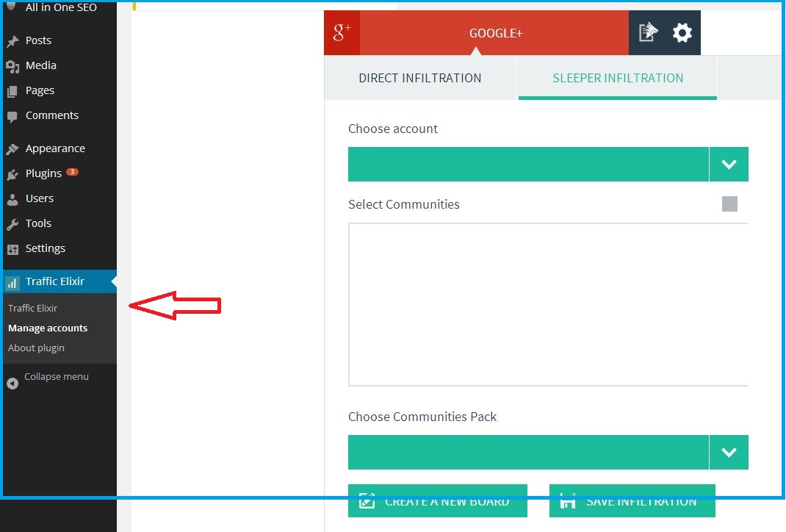Open the gear settings icon in header
The image size is (786, 532).
(x=682, y=33)
